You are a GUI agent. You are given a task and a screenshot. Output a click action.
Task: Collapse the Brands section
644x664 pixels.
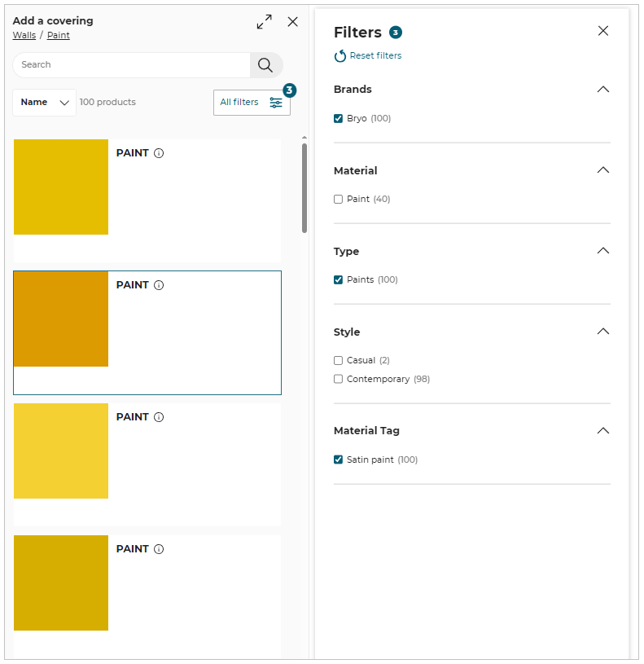(603, 90)
